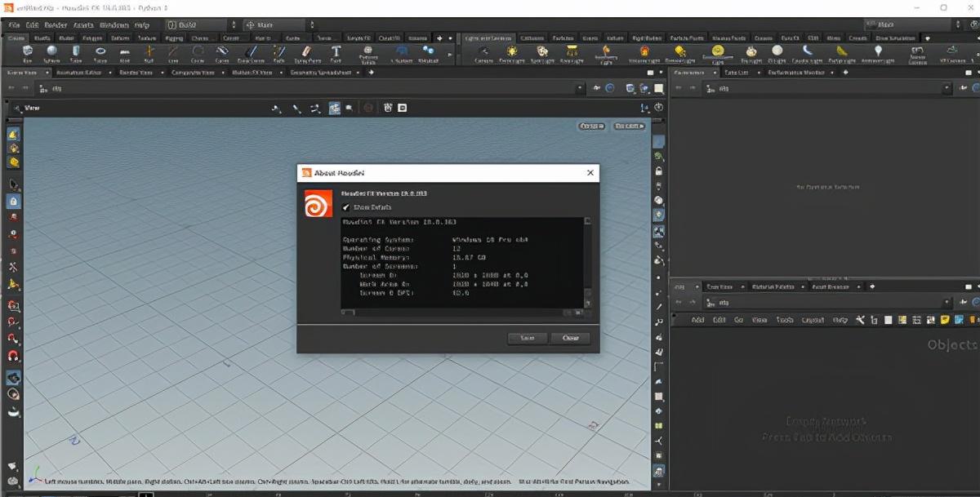This screenshot has width=980, height=497.
Task: Toggle the Show Details checkbox
Action: [x=345, y=208]
